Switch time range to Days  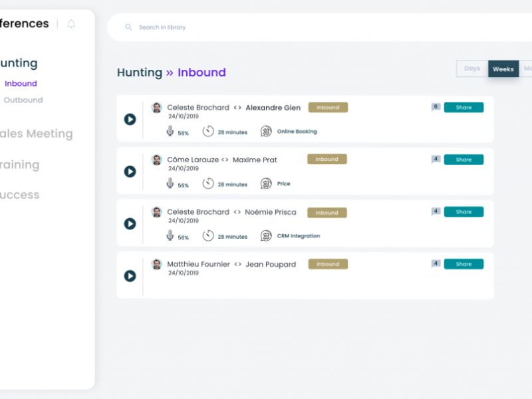(x=472, y=69)
